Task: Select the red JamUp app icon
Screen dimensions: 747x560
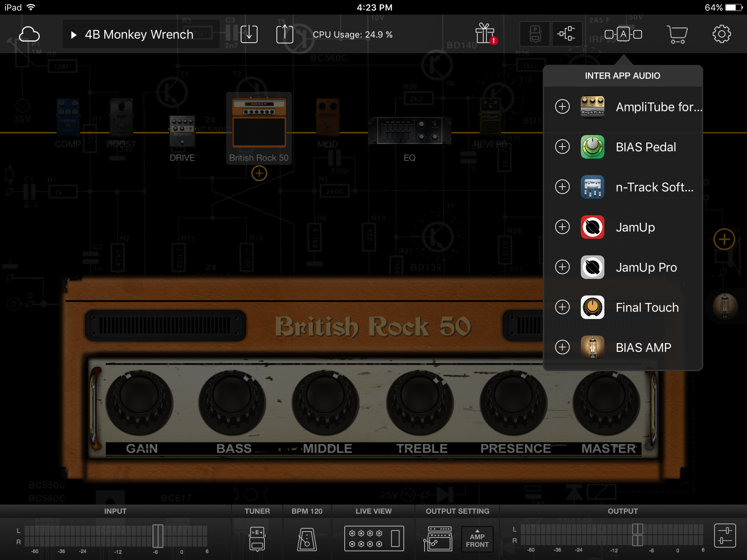Action: (592, 227)
